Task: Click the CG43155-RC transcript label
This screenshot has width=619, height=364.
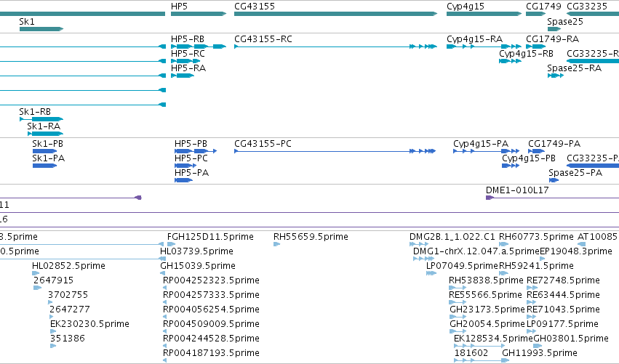Action: point(263,39)
